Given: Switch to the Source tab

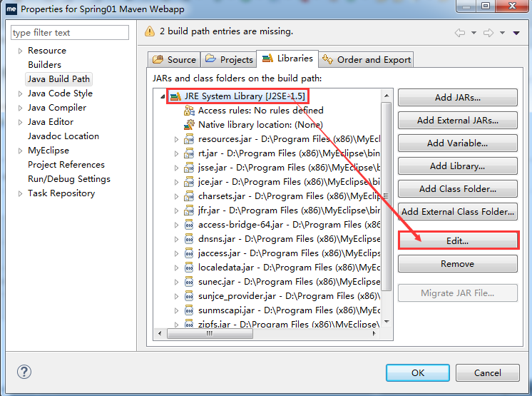Looking at the screenshot, I should (x=174, y=60).
